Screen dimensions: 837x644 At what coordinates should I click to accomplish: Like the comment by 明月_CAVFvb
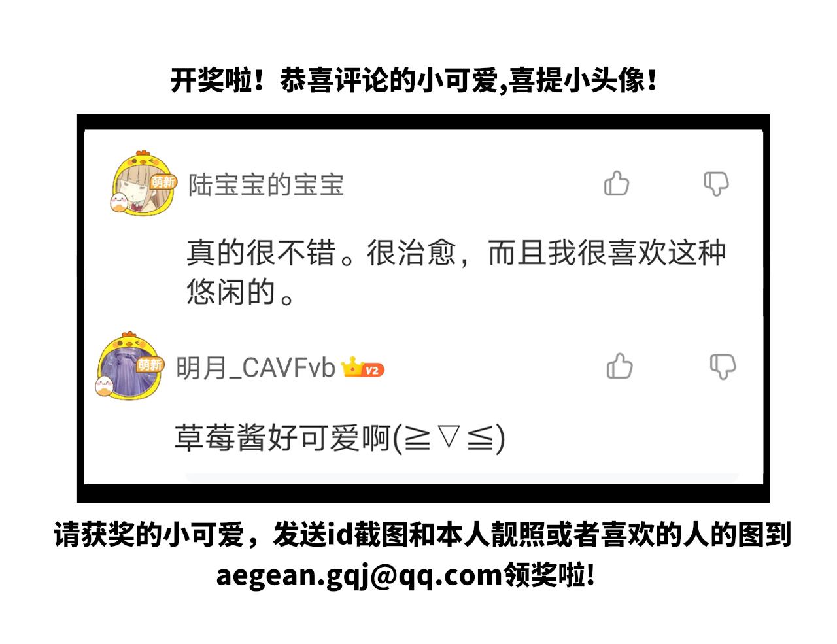(x=619, y=366)
